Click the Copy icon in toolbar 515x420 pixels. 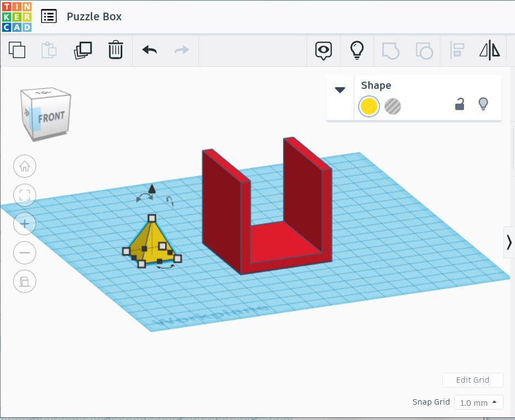click(17, 50)
